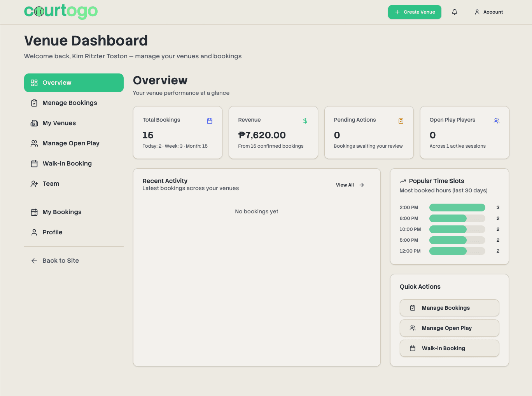Open the notifications bell icon
Image resolution: width=532 pixels, height=396 pixels.
pyautogui.click(x=454, y=12)
